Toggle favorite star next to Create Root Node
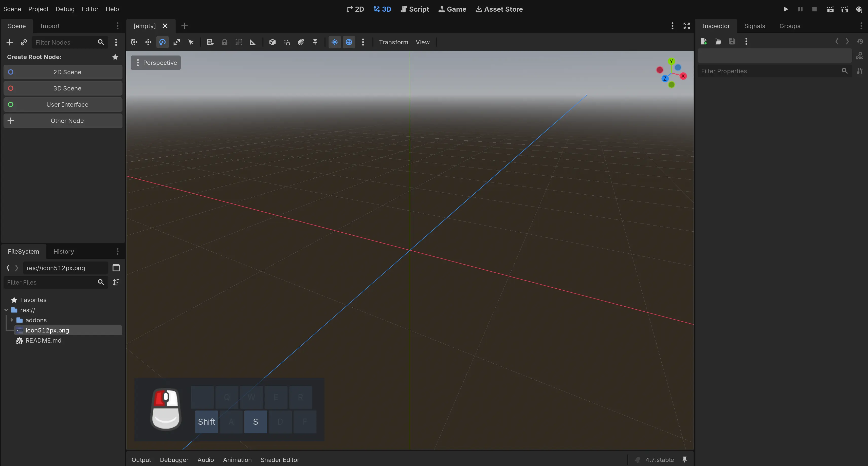This screenshot has height=466, width=868. (x=115, y=57)
